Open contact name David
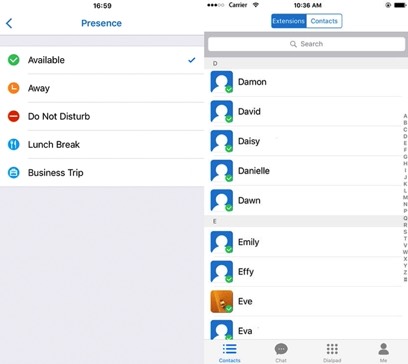Screen dimensions: 408x364 click(x=249, y=112)
